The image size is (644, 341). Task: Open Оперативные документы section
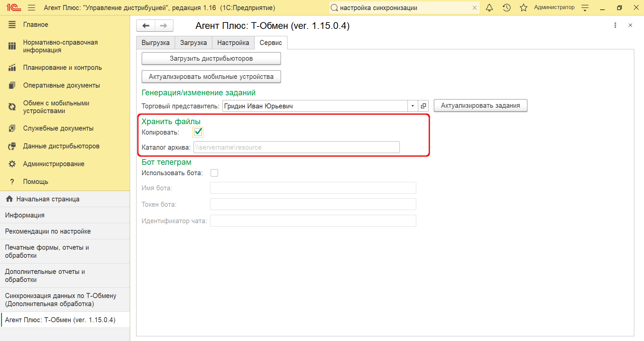pyautogui.click(x=65, y=85)
